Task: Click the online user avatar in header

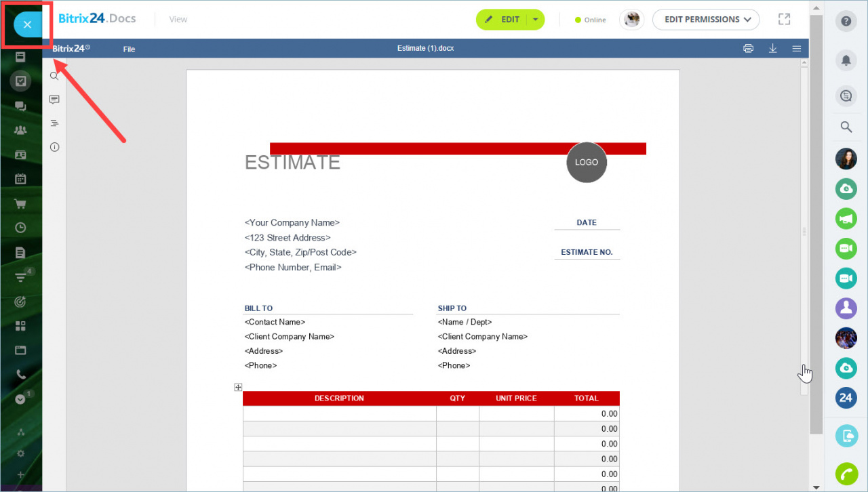Action: (632, 20)
